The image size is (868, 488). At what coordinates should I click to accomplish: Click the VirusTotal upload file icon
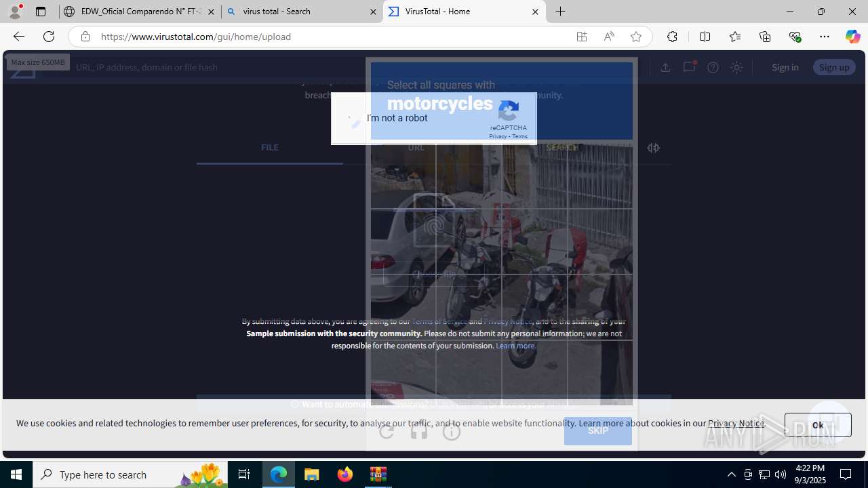coord(665,67)
